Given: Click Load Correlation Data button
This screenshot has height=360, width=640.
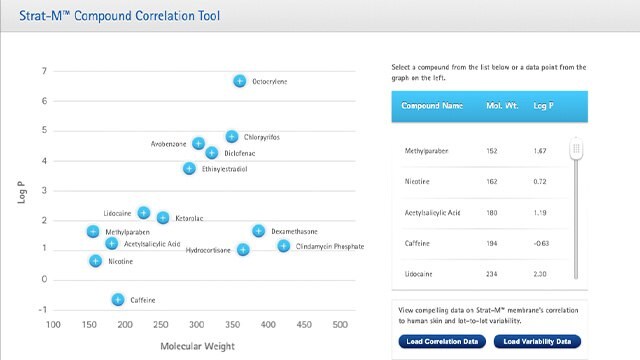Looking at the screenshot, I should click(x=442, y=341).
